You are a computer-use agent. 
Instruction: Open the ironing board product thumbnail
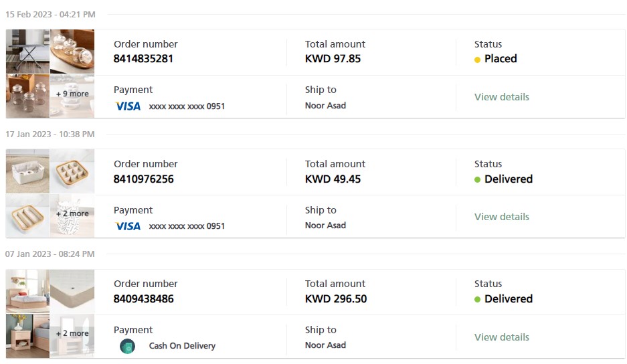point(27,52)
